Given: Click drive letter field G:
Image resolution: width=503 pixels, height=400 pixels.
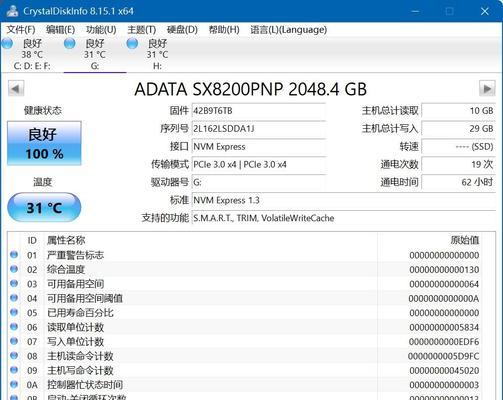Looking at the screenshot, I should pos(259,182).
